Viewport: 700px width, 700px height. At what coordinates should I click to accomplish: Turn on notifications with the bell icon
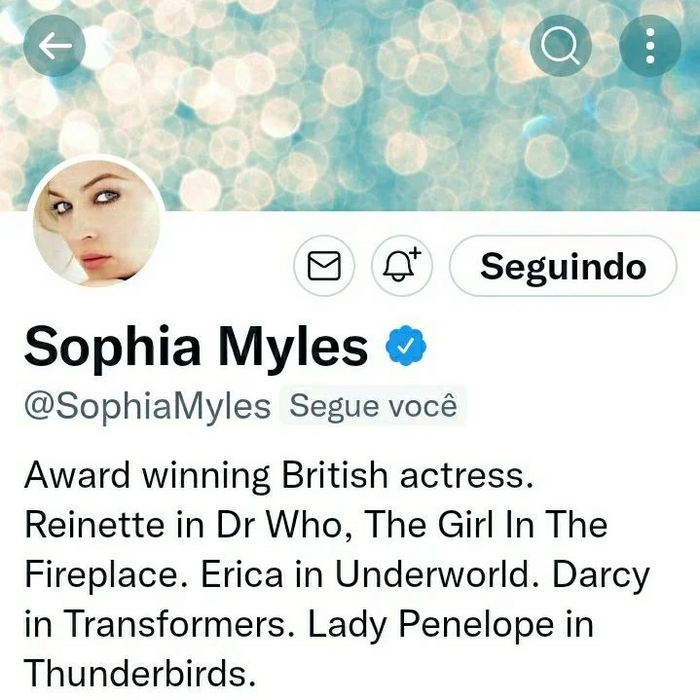[402, 266]
